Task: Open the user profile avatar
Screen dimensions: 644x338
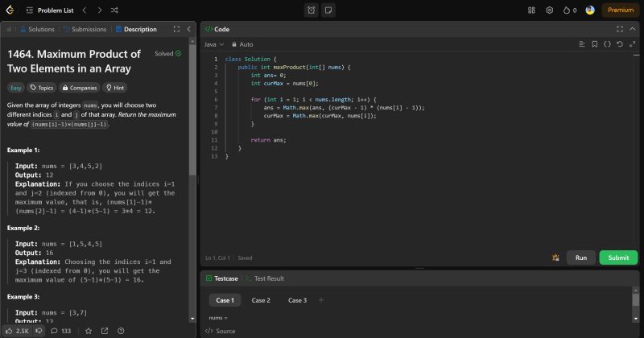Action: (x=590, y=10)
